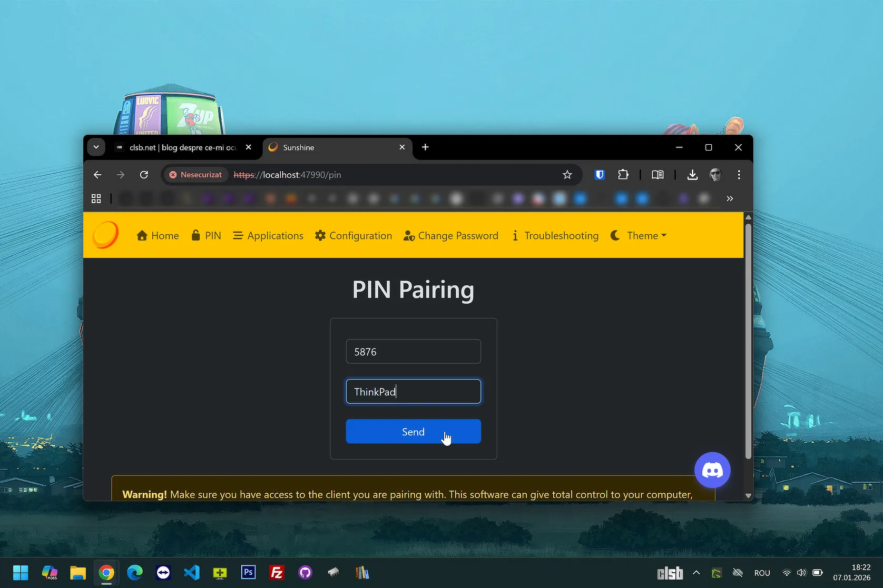Open the browser extensions puzzle icon
883x588 pixels.
click(623, 175)
